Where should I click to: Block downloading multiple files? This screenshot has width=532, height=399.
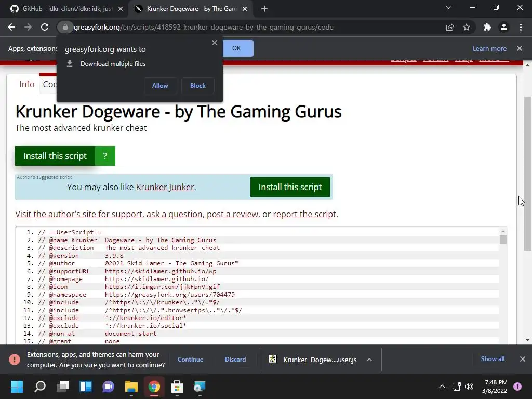[198, 86]
